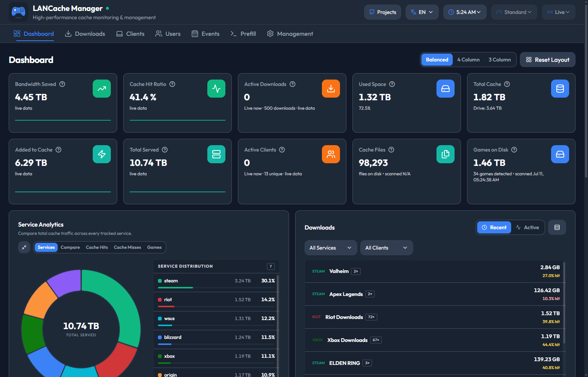The width and height of the screenshot is (588, 377).
Task: Open the Projects button
Action: tap(383, 12)
